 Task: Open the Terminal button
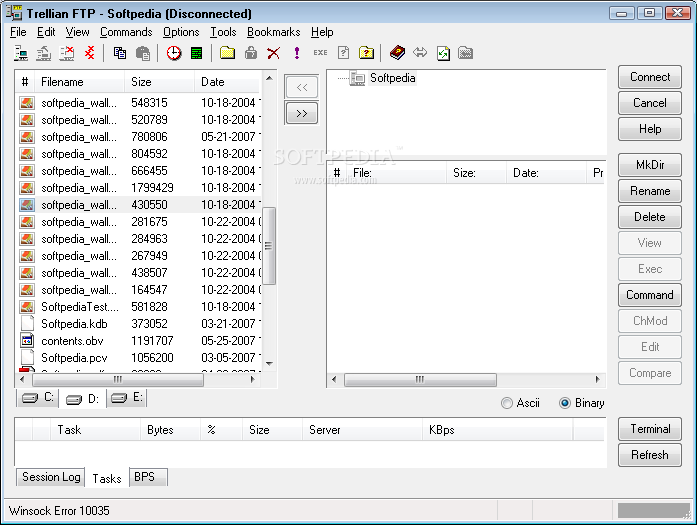[x=649, y=429]
